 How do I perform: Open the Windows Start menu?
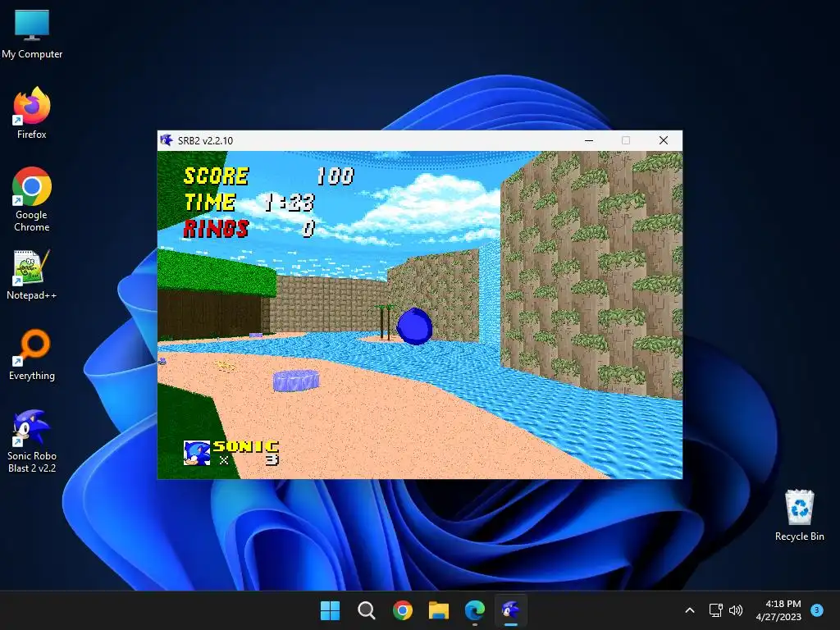pos(330,610)
